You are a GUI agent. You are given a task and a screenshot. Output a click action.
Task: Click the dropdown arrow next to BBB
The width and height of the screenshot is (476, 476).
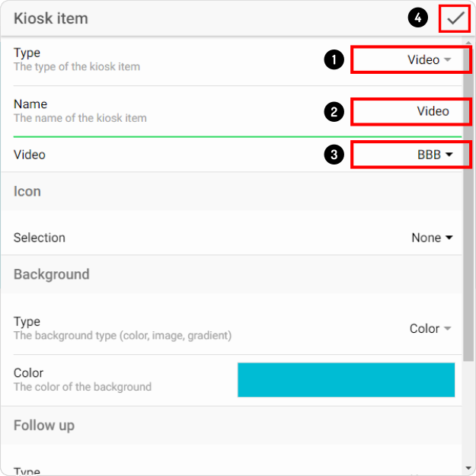click(449, 155)
